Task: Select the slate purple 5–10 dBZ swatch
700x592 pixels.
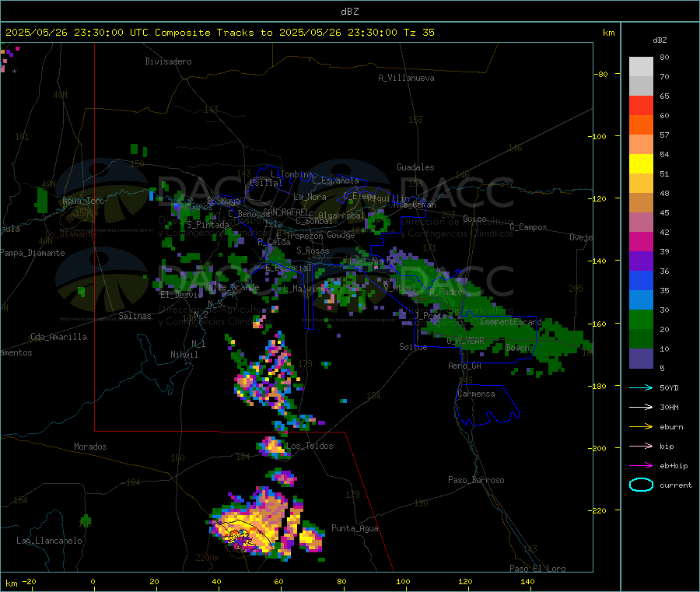Action: [x=641, y=359]
